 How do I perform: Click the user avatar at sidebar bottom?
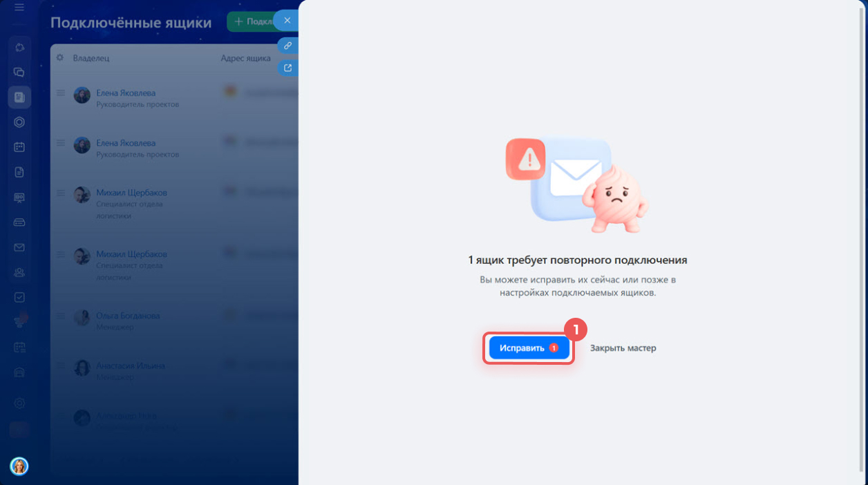19,466
